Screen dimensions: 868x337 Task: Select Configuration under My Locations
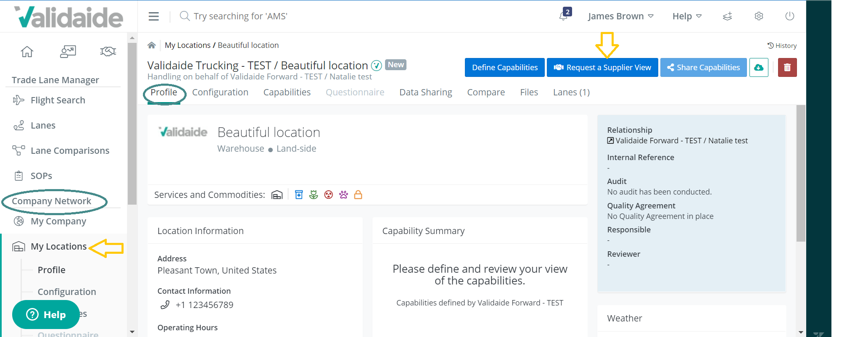[67, 292]
